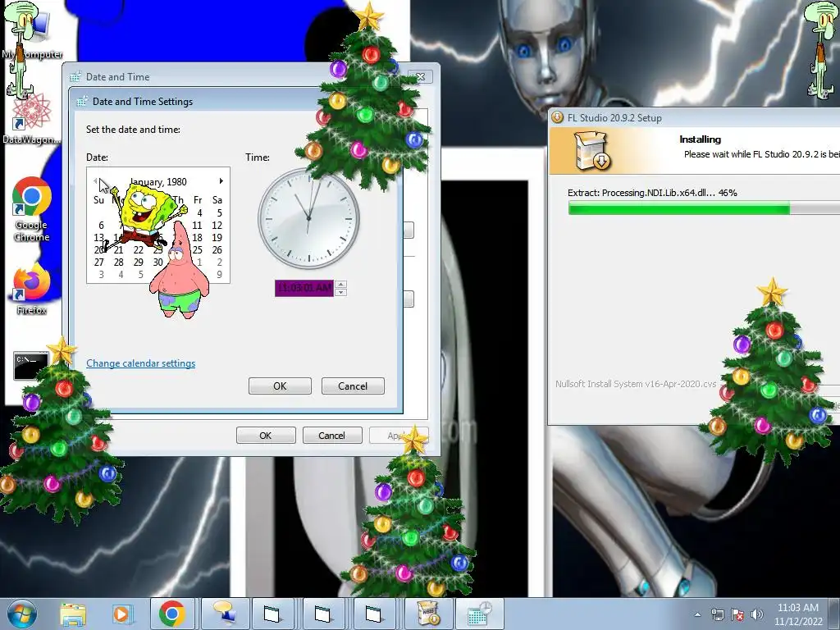Click the volume speaker tray icon

pos(757,615)
